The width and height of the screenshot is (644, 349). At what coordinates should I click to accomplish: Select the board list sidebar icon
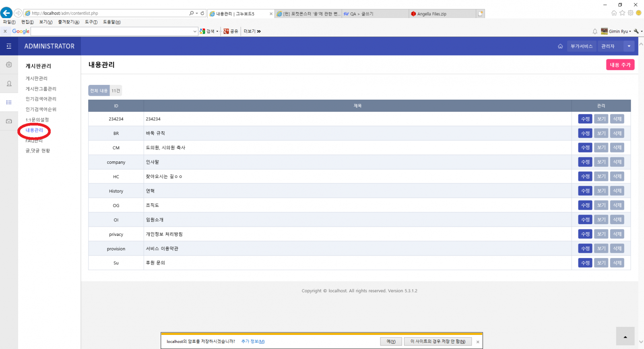[x=9, y=103]
